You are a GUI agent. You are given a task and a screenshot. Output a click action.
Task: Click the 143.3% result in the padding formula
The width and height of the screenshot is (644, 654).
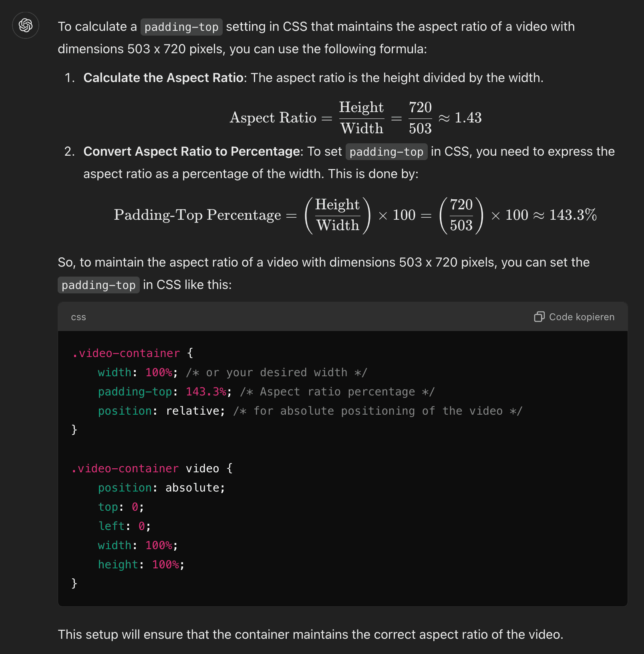[x=573, y=215]
